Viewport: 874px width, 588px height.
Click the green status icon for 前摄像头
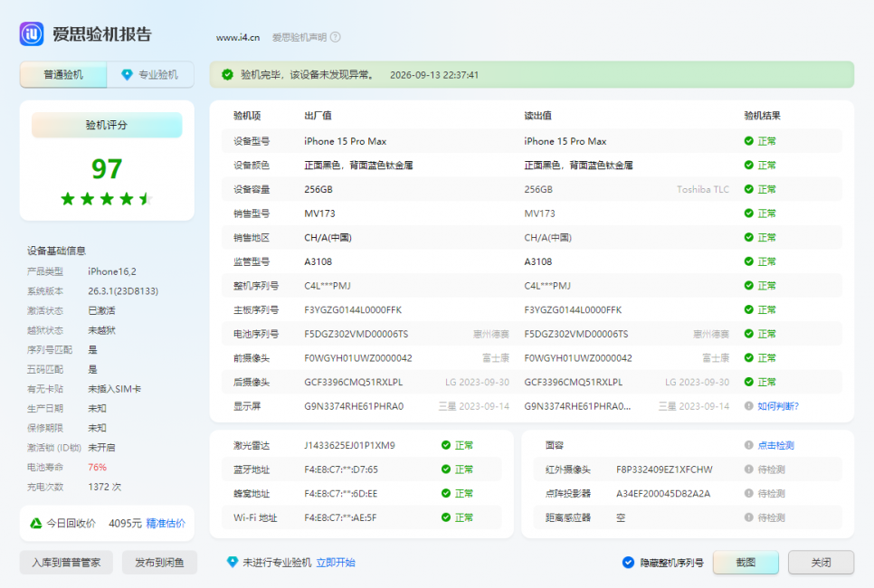pos(748,358)
